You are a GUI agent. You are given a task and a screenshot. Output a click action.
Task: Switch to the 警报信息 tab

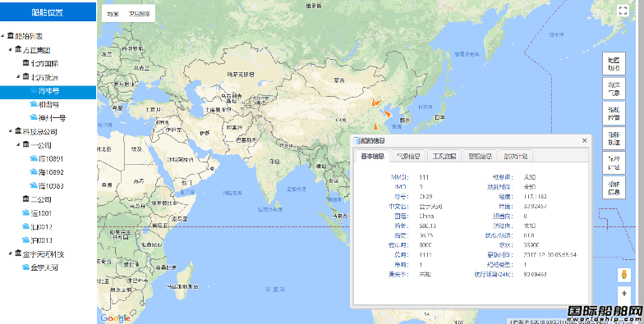(x=480, y=156)
